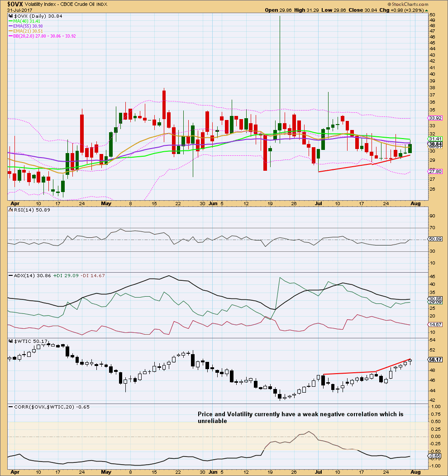This screenshot has height=476, width=448.
Task: Click the 'Apr' label under the main price panel
Action: click(x=15, y=203)
